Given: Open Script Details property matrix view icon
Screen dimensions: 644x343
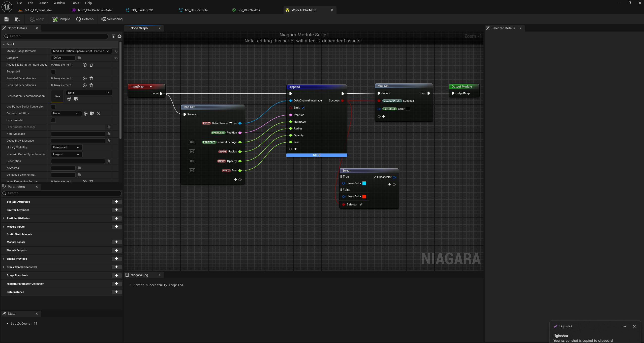Looking at the screenshot, I should tap(113, 36).
